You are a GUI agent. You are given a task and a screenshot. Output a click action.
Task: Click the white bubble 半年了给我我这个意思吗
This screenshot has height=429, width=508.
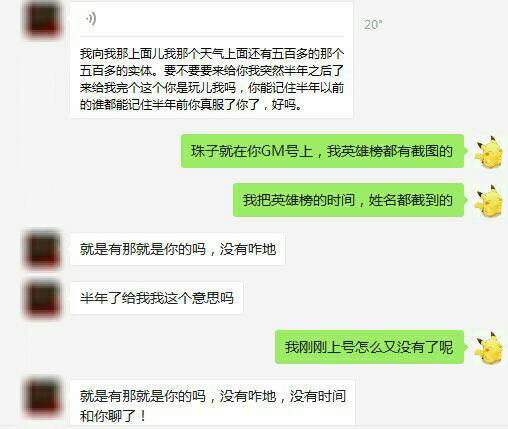coord(157,298)
